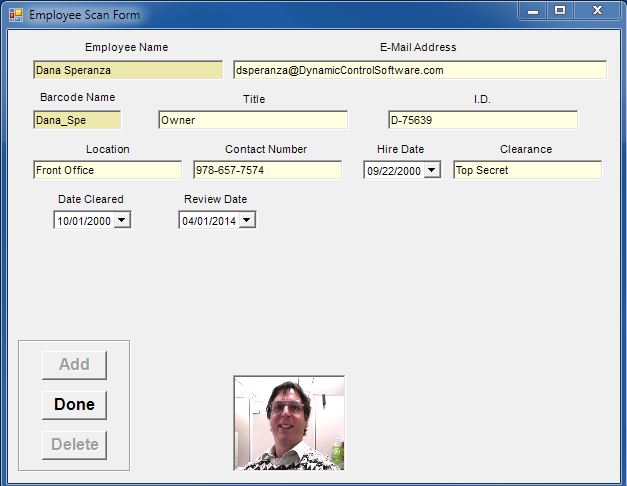The image size is (627, 486).
Task: Click the Hire Date label text
Action: point(400,149)
